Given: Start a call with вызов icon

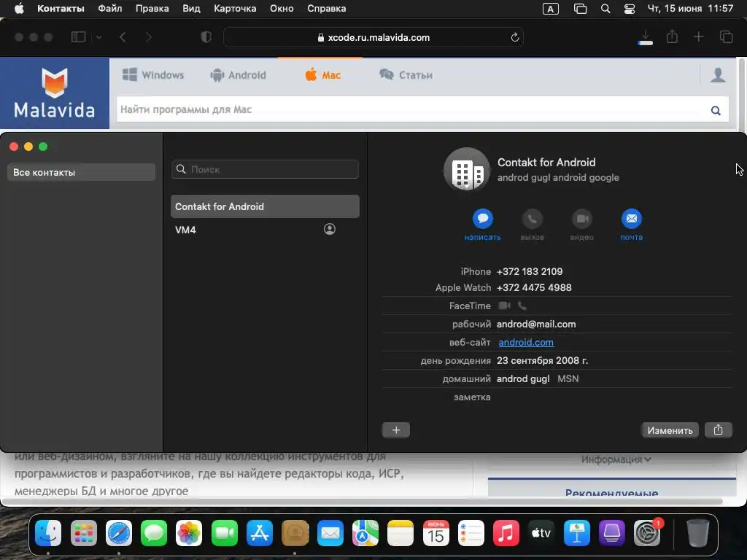Looking at the screenshot, I should (x=532, y=219).
